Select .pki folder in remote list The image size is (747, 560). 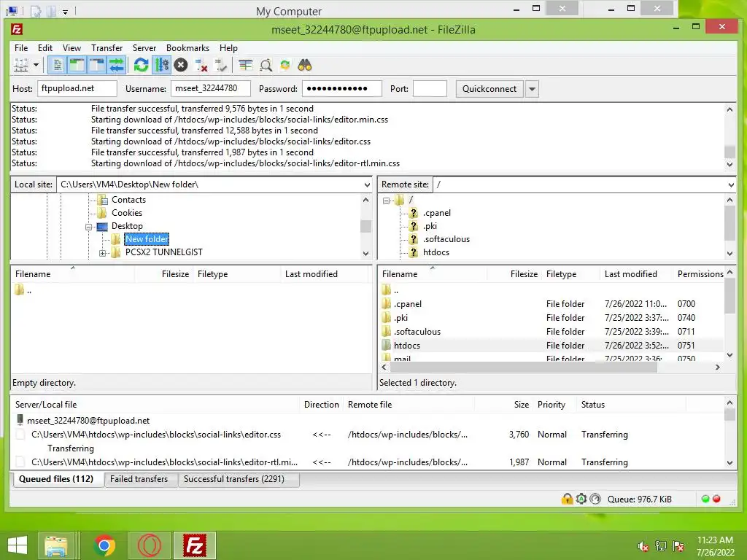click(400, 318)
